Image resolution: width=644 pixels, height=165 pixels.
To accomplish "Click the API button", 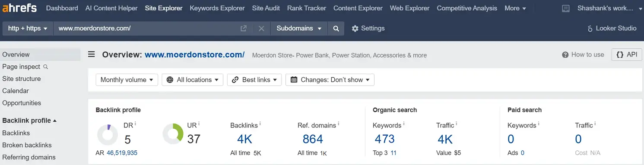I will (x=627, y=54).
